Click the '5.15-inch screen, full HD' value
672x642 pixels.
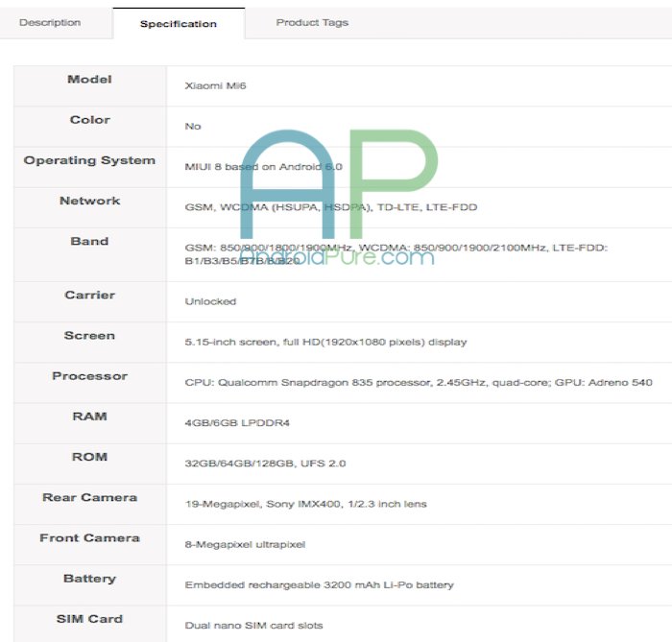(x=325, y=343)
